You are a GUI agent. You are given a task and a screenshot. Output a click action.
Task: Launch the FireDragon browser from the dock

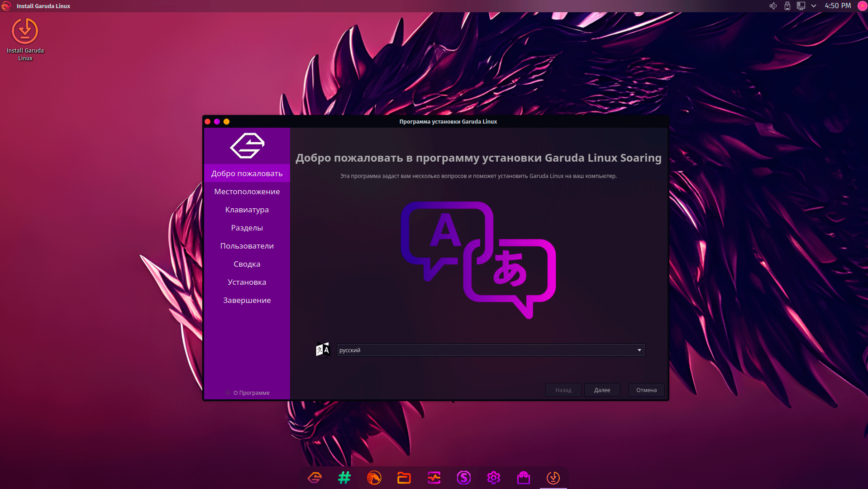374,478
